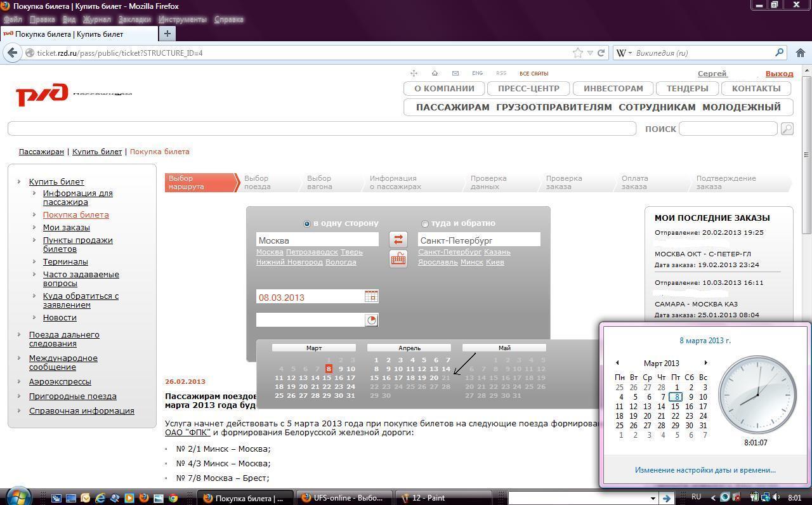Click the magnifier search button on the site
Image resolution: width=812 pixels, height=505 pixels.
787,129
